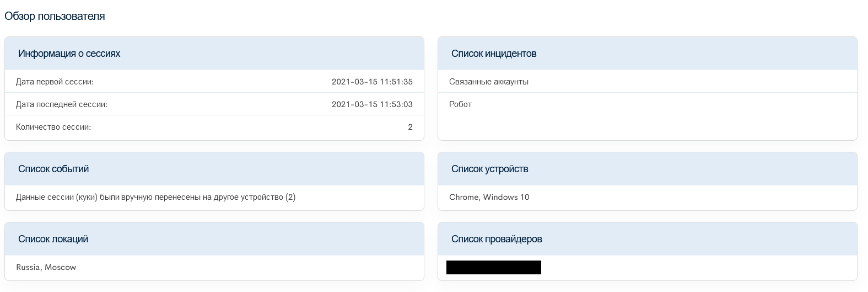This screenshot has height=292, width=868.
Task: Select the 'Информация о сессиях' panel header
Action: (69, 54)
